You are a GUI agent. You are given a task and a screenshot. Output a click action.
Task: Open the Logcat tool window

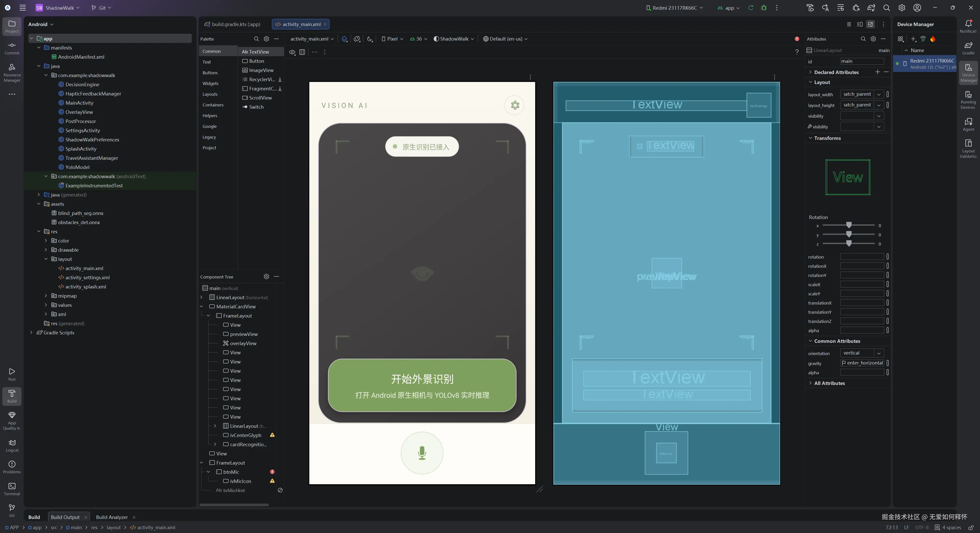pos(12,445)
